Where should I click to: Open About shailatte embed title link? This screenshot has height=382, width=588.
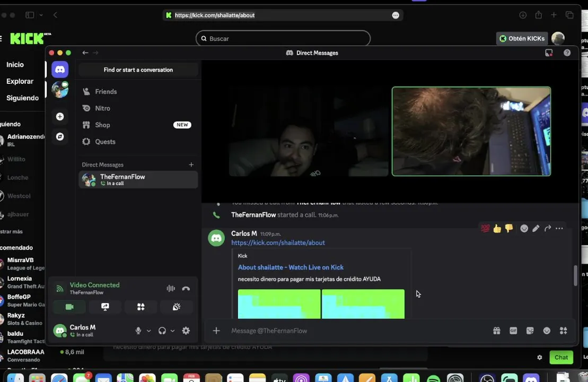[x=291, y=267]
